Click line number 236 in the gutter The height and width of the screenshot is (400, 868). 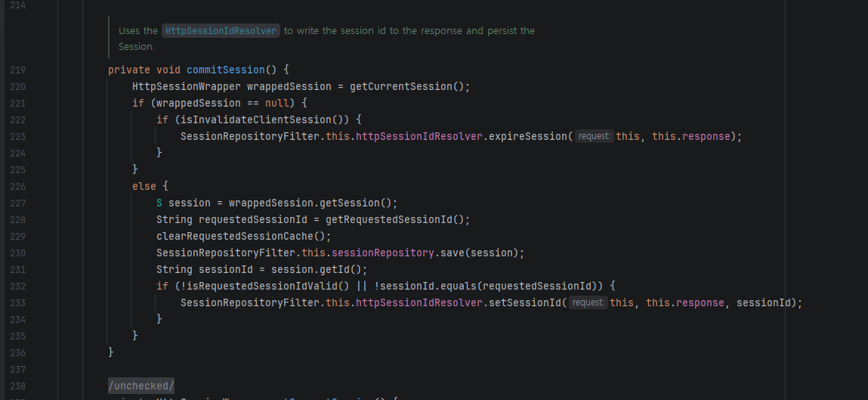coord(17,352)
